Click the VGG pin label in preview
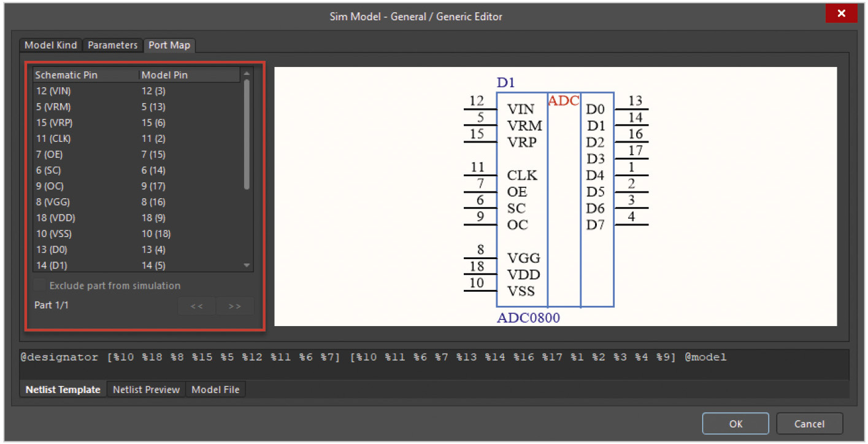The height and width of the screenshot is (444, 868). tap(523, 259)
